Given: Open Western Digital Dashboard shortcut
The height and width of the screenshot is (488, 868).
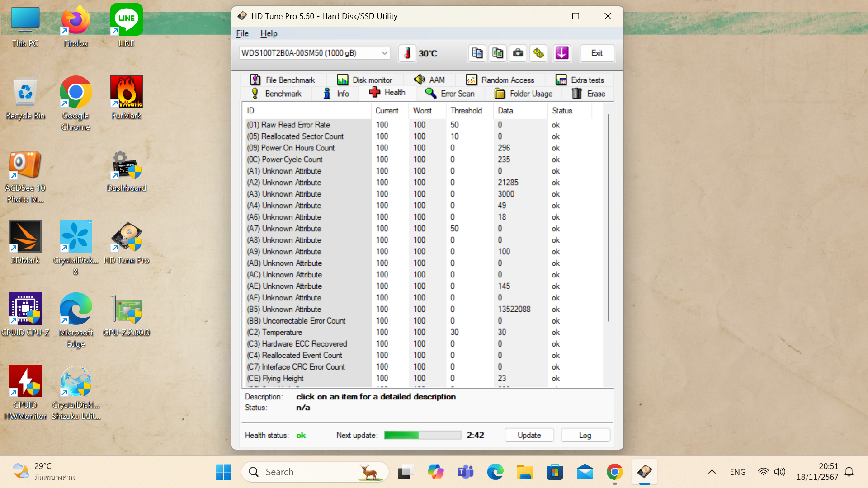Looking at the screenshot, I should tap(127, 171).
